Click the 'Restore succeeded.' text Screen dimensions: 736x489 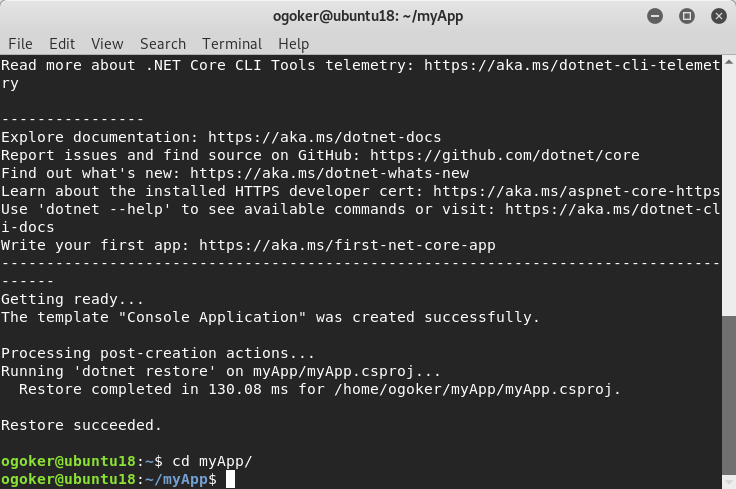[x=81, y=425]
